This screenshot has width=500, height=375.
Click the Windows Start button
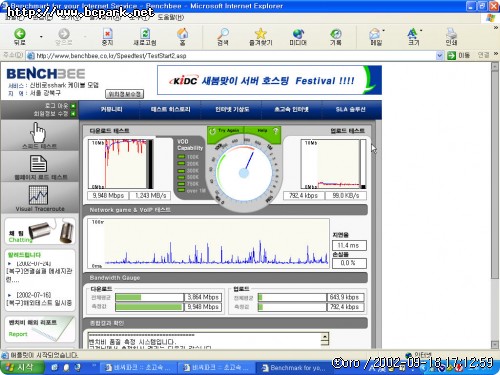(22, 367)
